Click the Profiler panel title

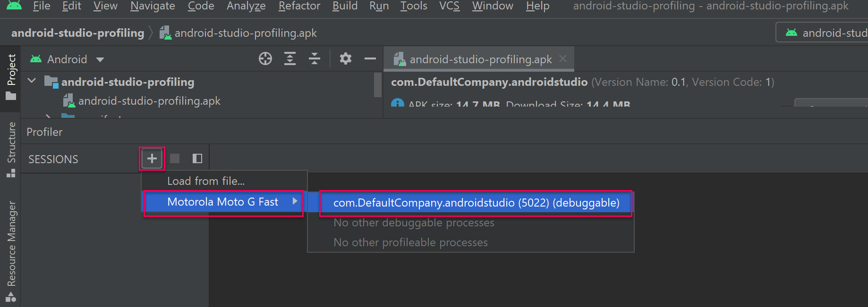44,132
